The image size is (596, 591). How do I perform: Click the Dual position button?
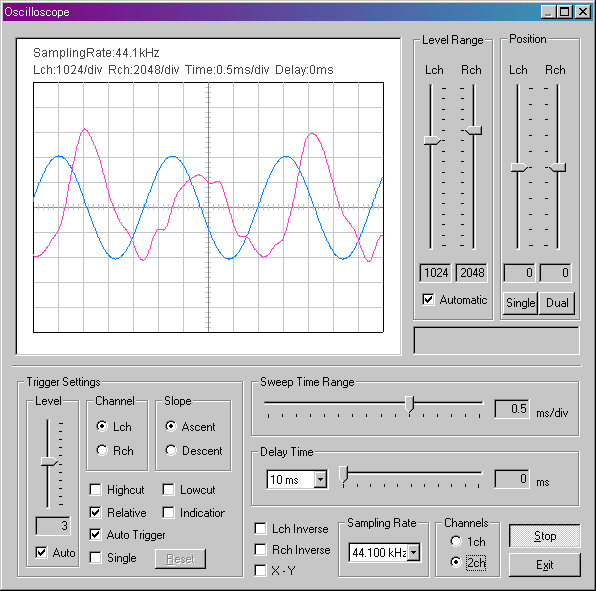[x=557, y=303]
